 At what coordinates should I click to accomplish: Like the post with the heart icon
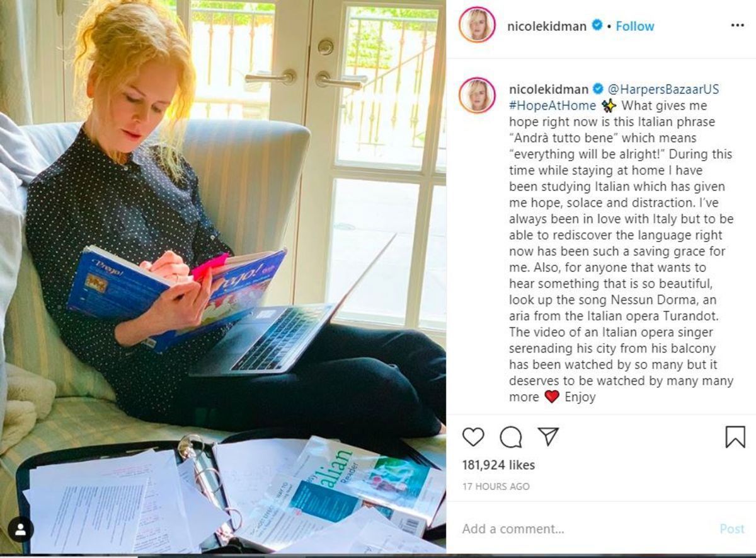click(473, 437)
